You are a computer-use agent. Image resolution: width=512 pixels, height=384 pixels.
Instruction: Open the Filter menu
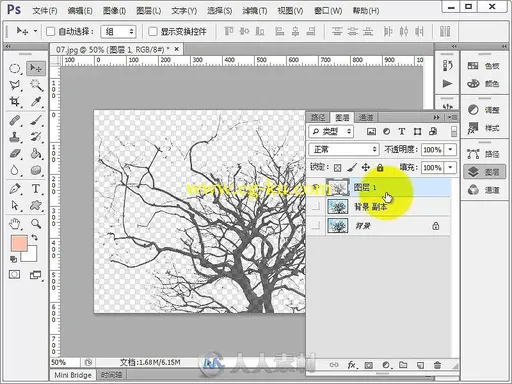(255, 11)
